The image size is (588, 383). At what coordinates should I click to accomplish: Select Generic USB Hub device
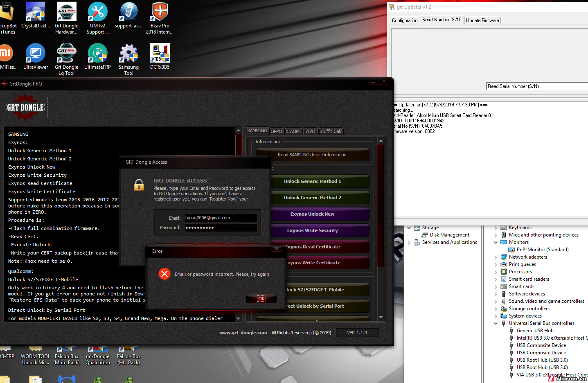pyautogui.click(x=535, y=331)
